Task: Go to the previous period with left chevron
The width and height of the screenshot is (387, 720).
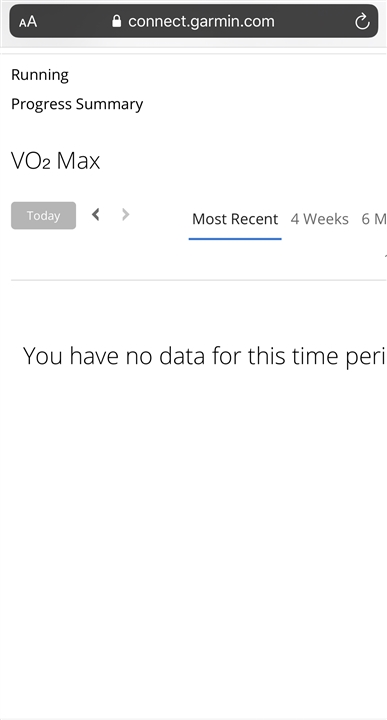Action: [95, 214]
